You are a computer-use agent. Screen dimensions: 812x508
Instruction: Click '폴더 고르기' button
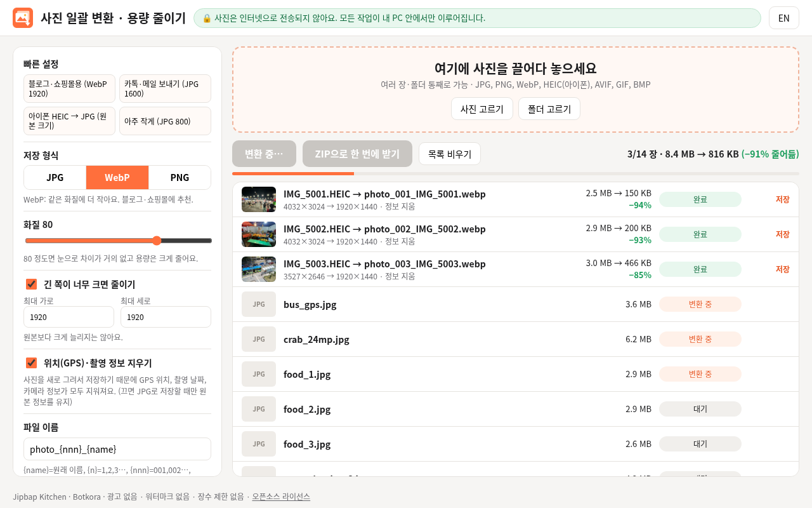point(549,109)
